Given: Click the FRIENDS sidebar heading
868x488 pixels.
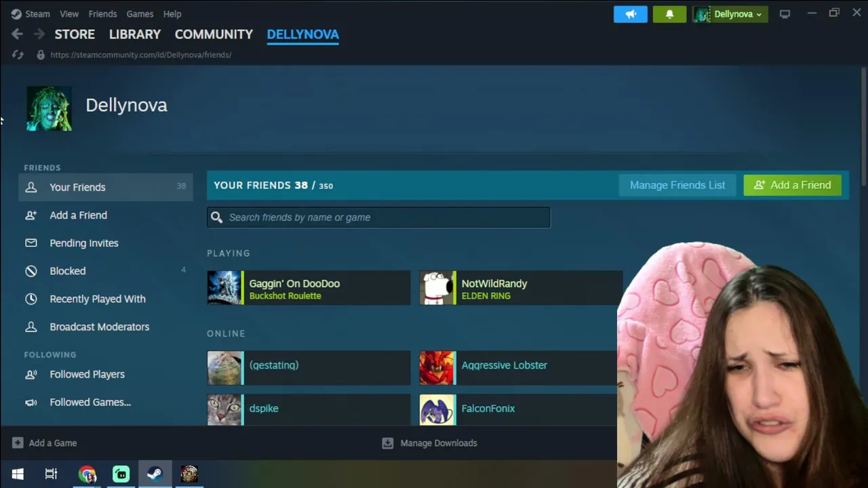Looking at the screenshot, I should [42, 167].
